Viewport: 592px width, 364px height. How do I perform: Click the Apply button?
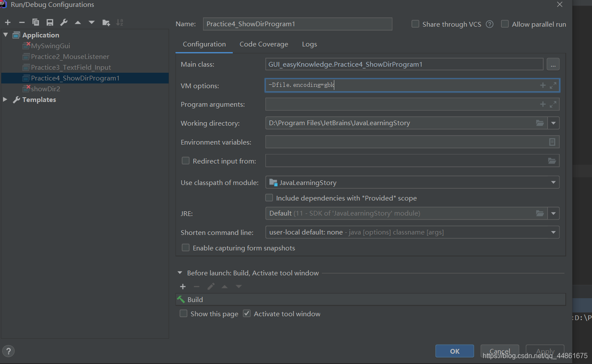tap(545, 351)
